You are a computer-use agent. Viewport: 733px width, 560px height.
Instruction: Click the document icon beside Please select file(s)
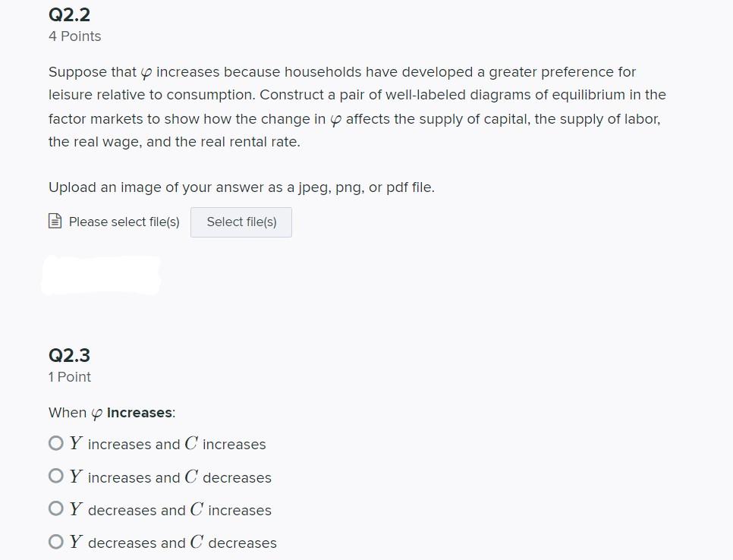click(x=55, y=221)
